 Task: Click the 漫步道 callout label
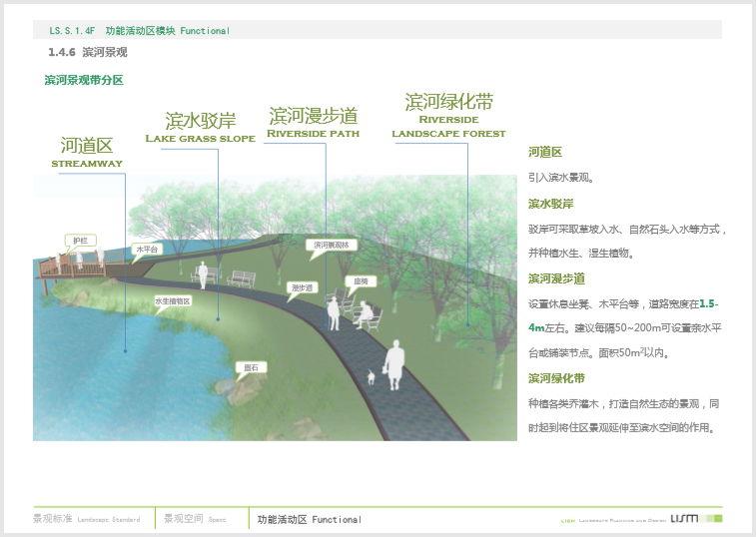point(302,287)
